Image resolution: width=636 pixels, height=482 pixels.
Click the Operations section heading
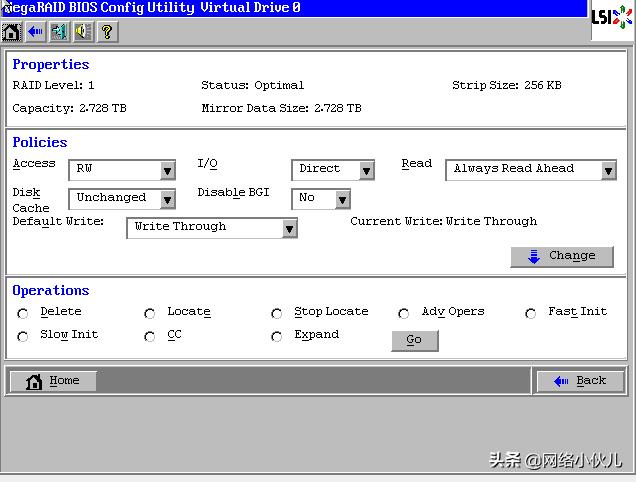[51, 290]
